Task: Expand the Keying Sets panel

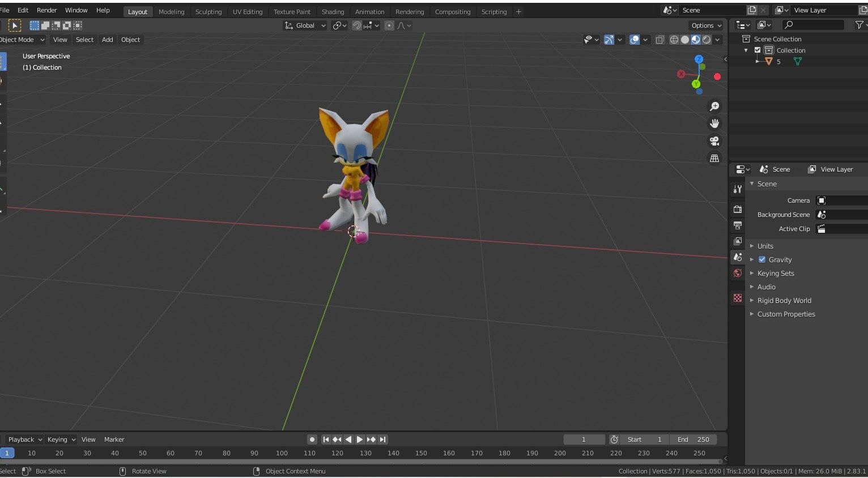Action: (776, 273)
